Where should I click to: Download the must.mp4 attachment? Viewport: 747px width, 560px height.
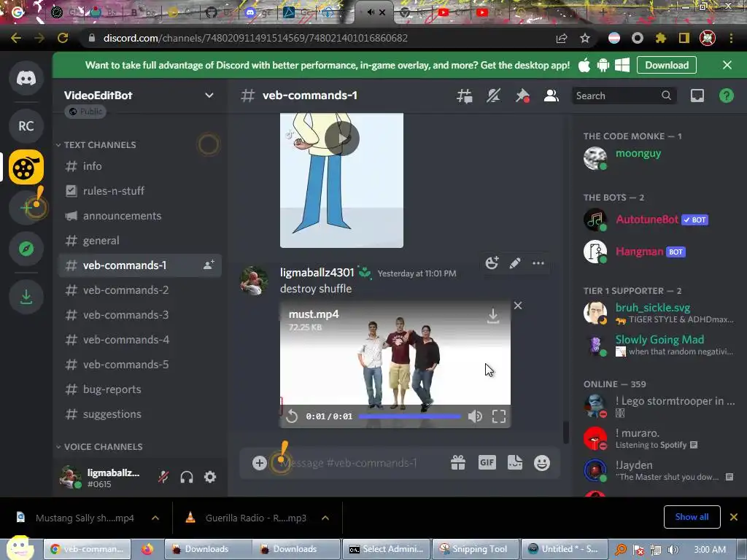493,316
